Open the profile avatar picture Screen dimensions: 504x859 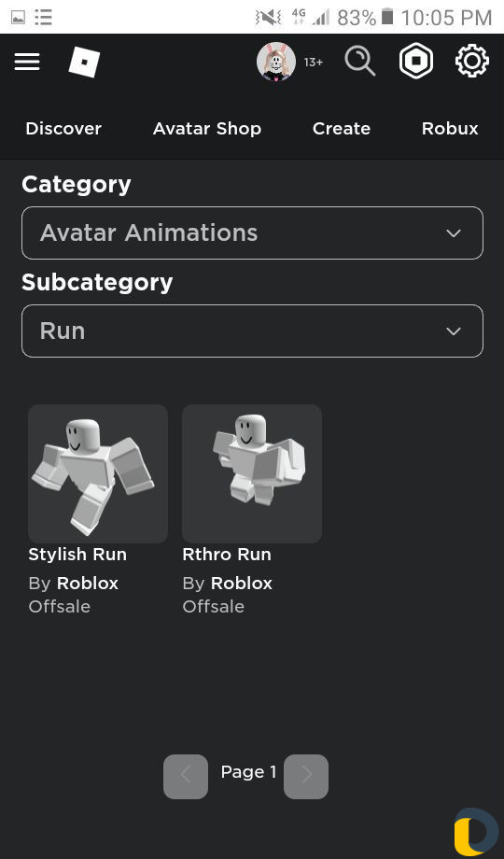click(276, 62)
